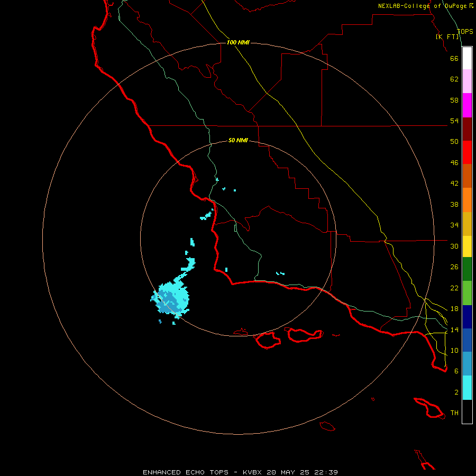Click the legend value 22
The width and height of the screenshot is (476, 476).
tap(454, 288)
